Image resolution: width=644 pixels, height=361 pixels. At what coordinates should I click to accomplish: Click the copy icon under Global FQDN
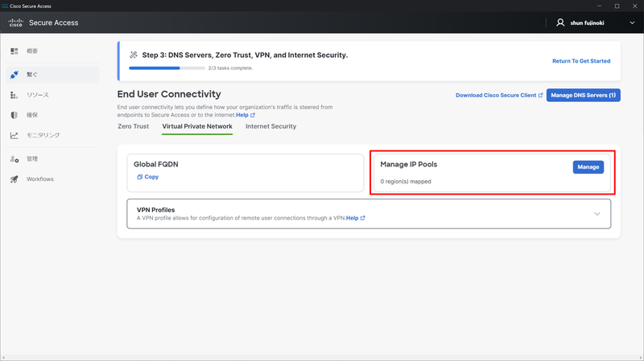click(x=139, y=177)
